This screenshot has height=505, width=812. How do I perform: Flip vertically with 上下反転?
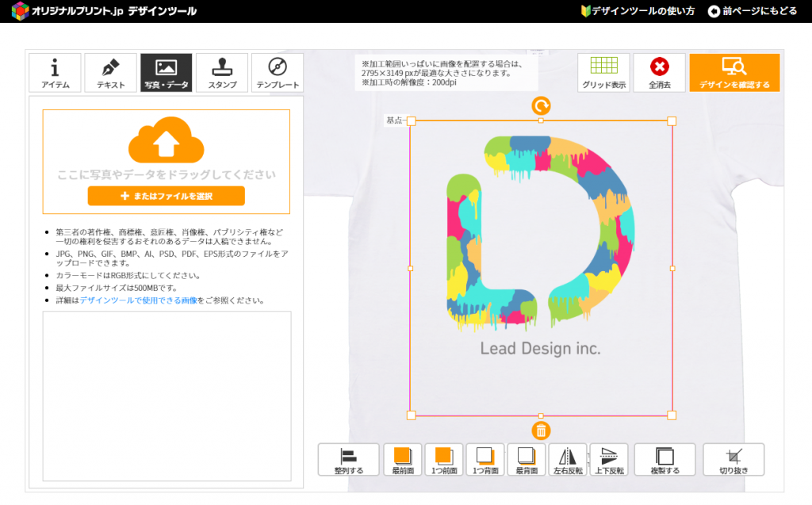[609, 460]
